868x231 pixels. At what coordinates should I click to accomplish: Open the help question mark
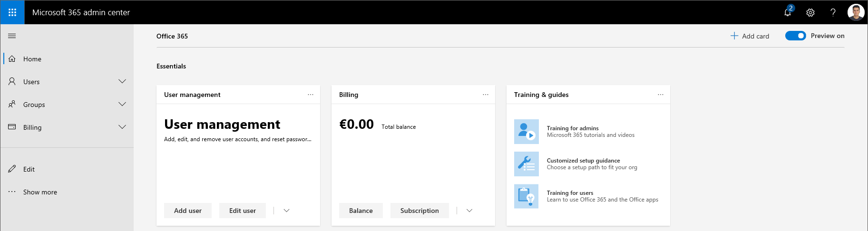833,13
